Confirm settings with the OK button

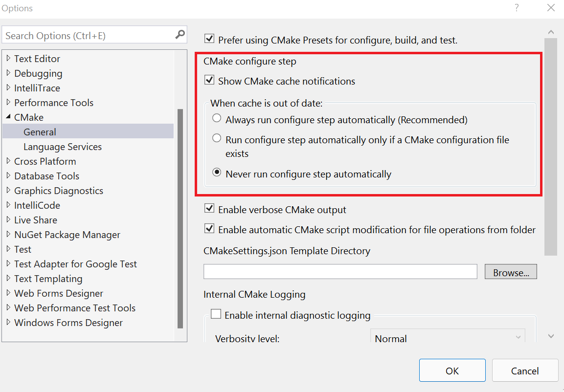(x=451, y=370)
